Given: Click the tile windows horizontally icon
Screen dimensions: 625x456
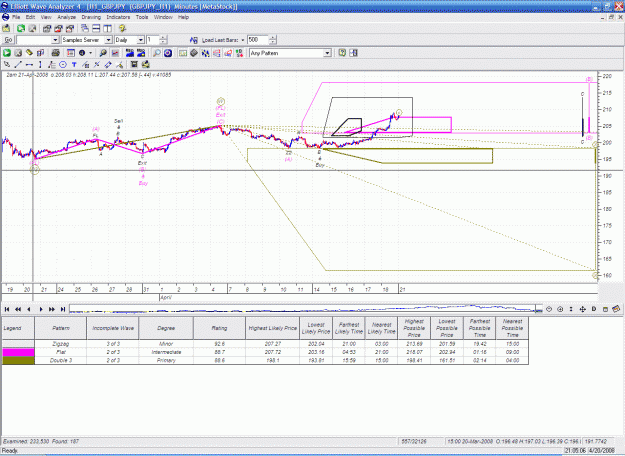Looking at the screenshot, I should point(96,28).
